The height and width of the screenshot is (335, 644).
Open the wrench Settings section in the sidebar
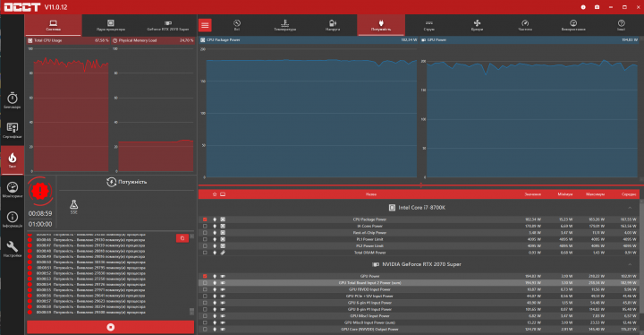click(x=13, y=249)
